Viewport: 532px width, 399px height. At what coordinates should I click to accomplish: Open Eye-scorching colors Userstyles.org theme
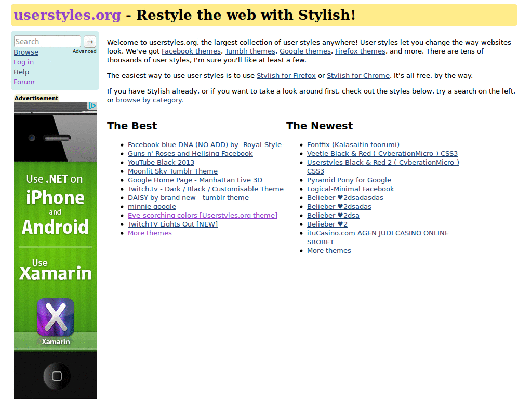203,216
